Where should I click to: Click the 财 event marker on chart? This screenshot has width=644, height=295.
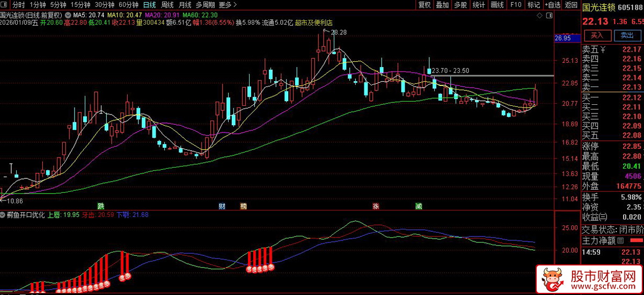pyautogui.click(x=222, y=206)
